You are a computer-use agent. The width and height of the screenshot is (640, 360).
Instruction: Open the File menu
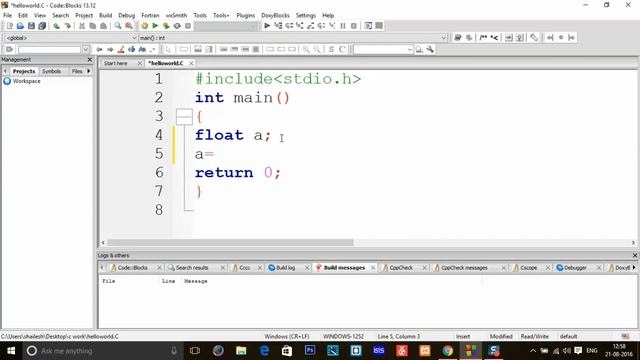pos(7,15)
